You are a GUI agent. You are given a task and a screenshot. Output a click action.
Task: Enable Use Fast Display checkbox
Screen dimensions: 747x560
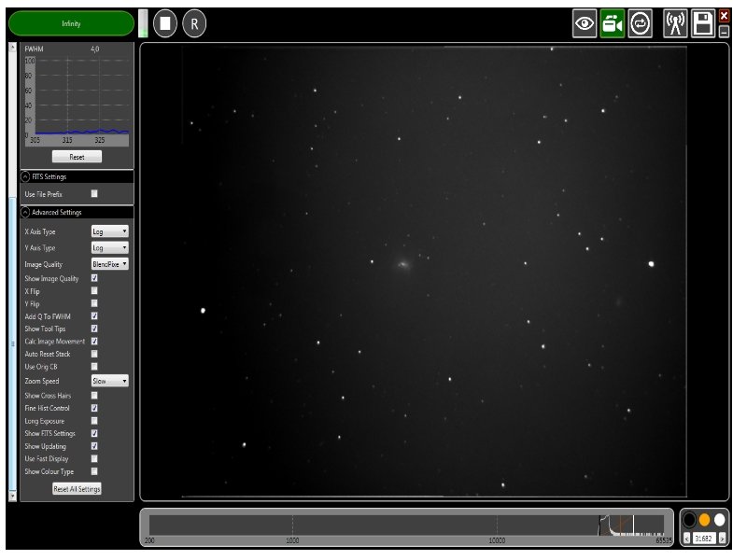coord(94,458)
